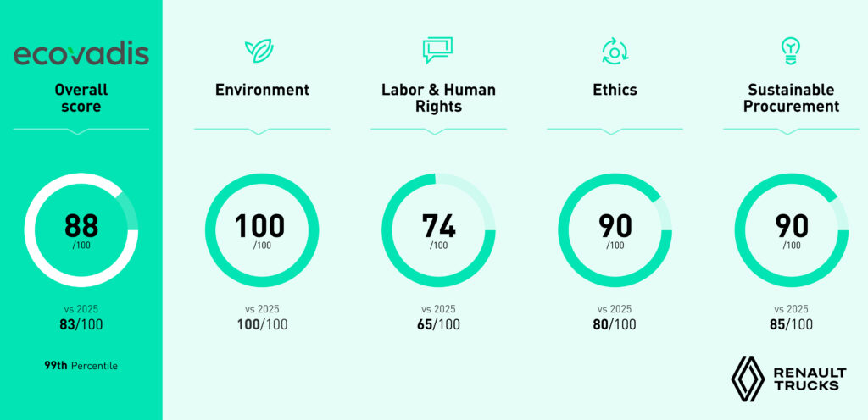Click the Labor & Human Rights heading
This screenshot has height=420, width=868.
438,98
